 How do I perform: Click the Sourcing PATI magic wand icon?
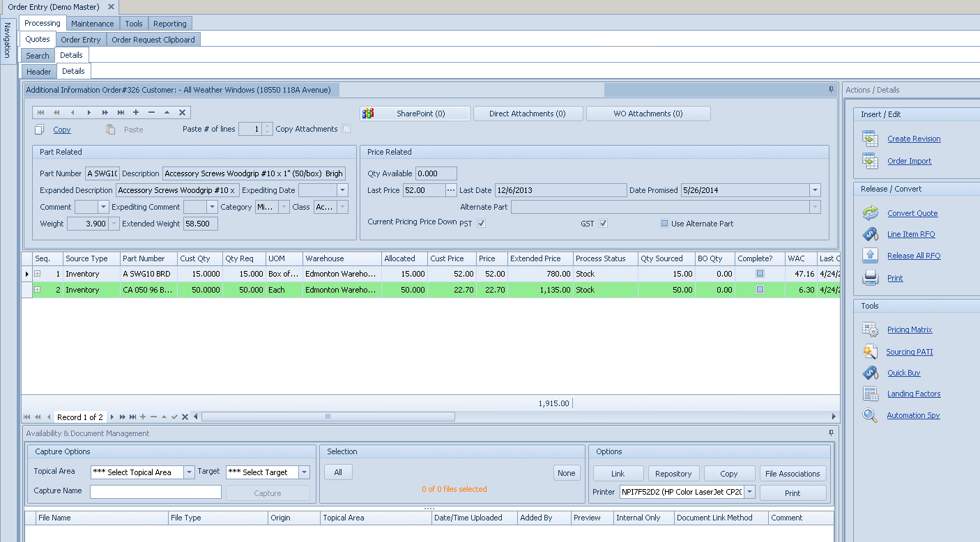tap(870, 351)
